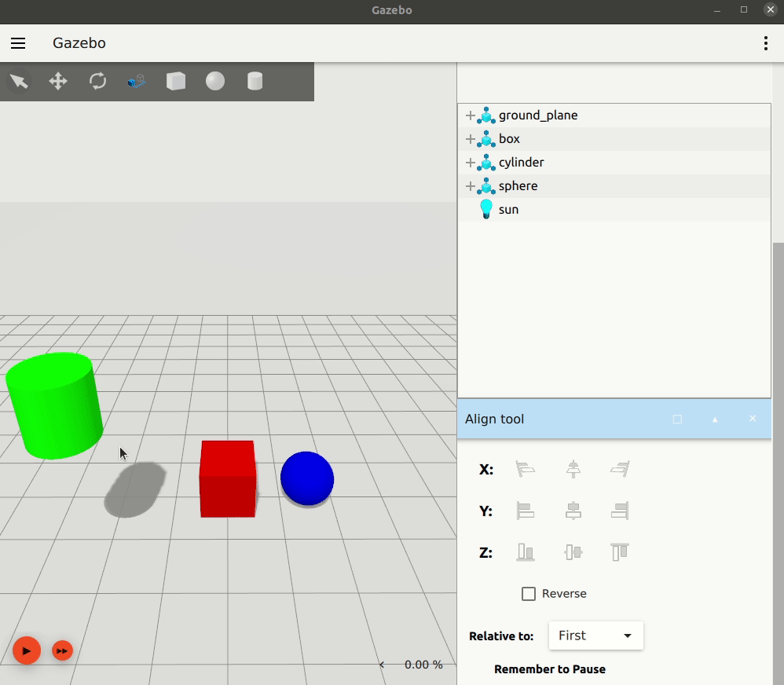Align X minimum
784x685 pixels.
tap(525, 469)
